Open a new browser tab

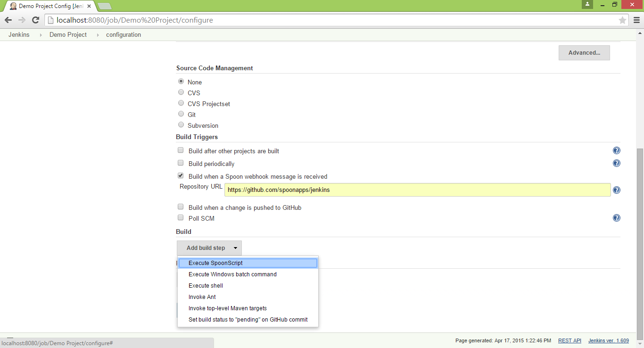(105, 6)
